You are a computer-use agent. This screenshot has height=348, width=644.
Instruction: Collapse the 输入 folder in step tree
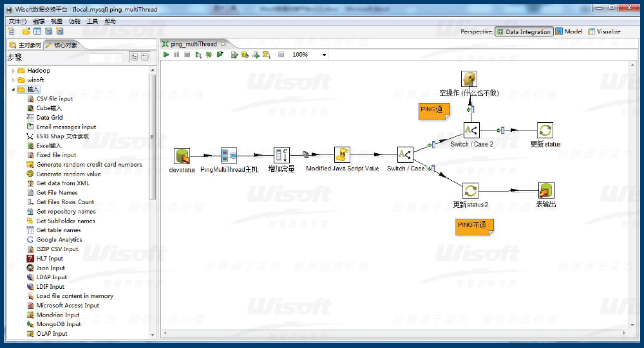13,89
